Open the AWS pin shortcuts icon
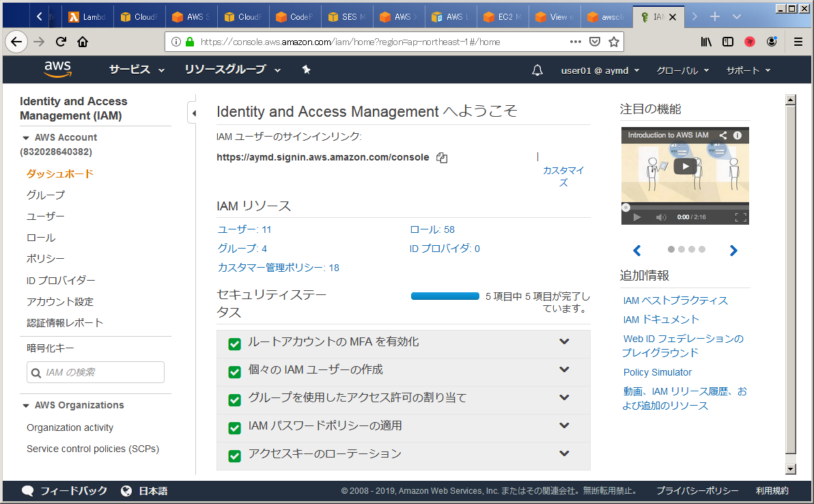The image size is (814, 504). 307,70
